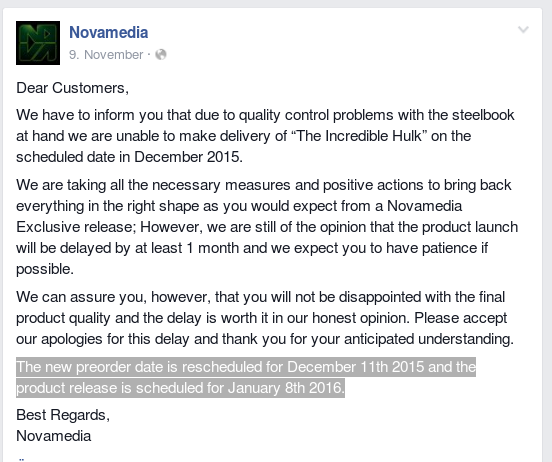
Task: Click the "scheduled date in December 2015" line
Action: tap(130, 157)
